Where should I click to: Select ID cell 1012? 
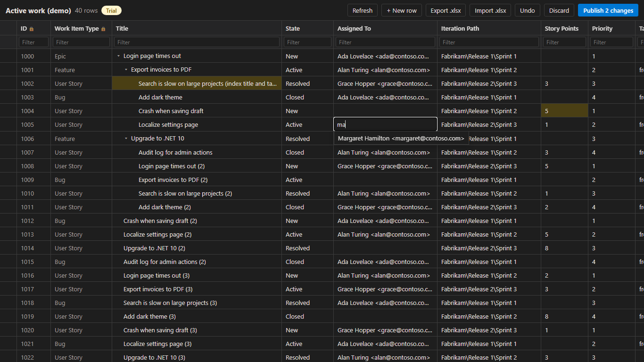pyautogui.click(x=34, y=221)
